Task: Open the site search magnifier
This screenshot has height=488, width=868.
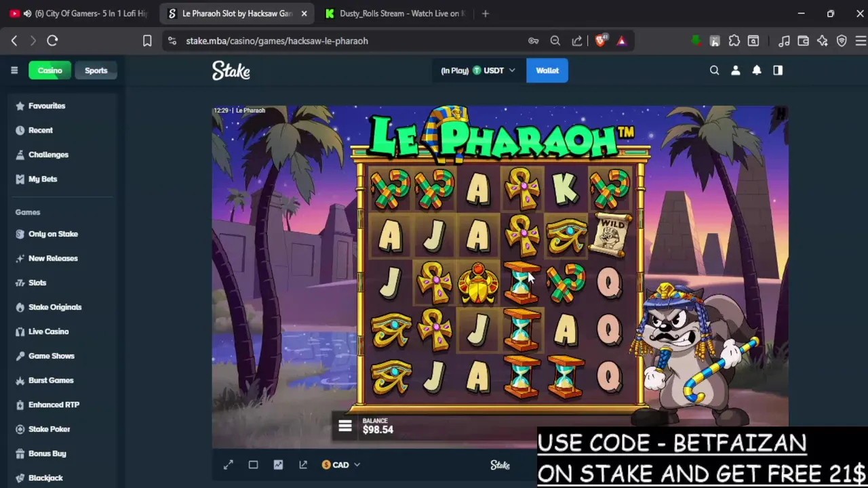Action: 714,70
